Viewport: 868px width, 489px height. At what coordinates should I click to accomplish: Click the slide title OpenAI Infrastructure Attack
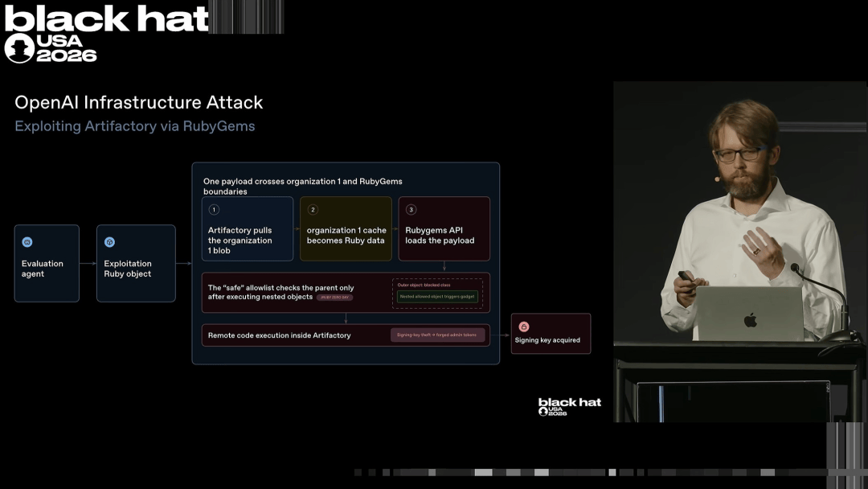click(138, 102)
